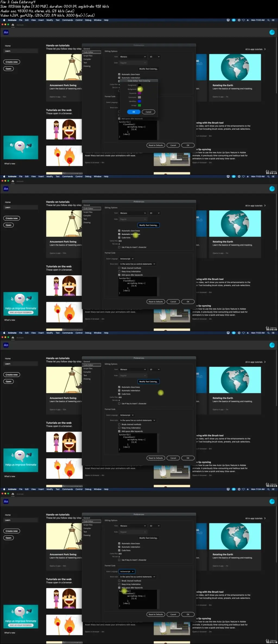This screenshot has width=278, height=644.
Task: In 00:00:58 frame, enable Keep Array Indentation
Action: click(x=119, y=428)
